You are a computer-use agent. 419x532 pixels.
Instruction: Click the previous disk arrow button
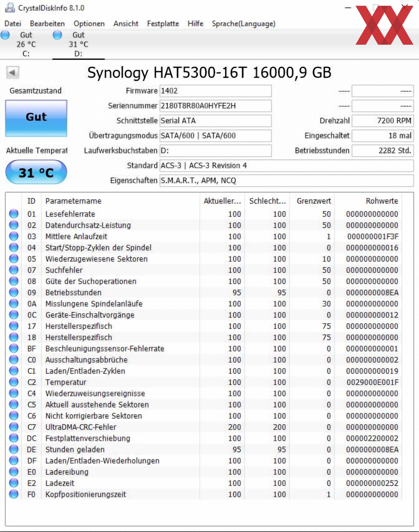(12, 73)
